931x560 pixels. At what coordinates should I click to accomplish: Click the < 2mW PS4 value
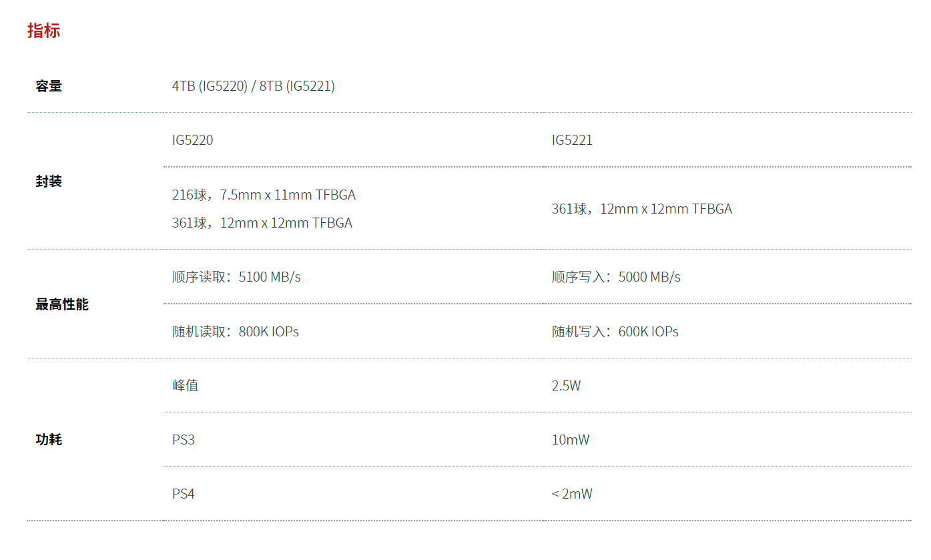point(572,494)
